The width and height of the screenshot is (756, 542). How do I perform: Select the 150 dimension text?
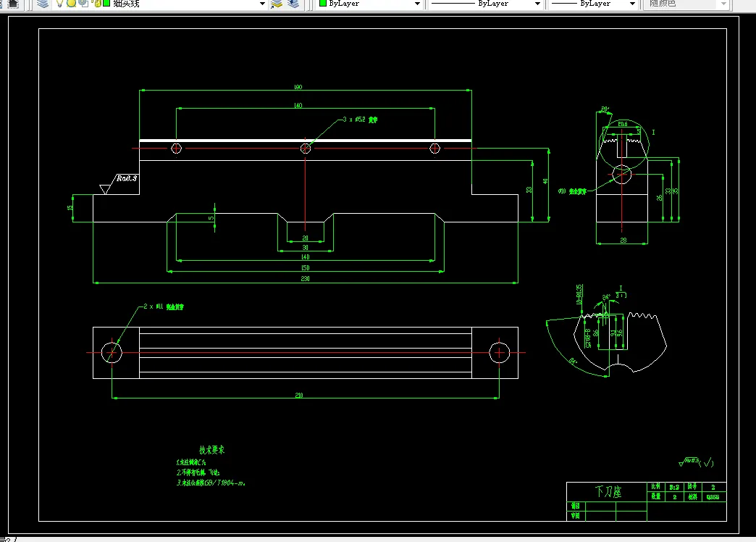click(x=305, y=268)
